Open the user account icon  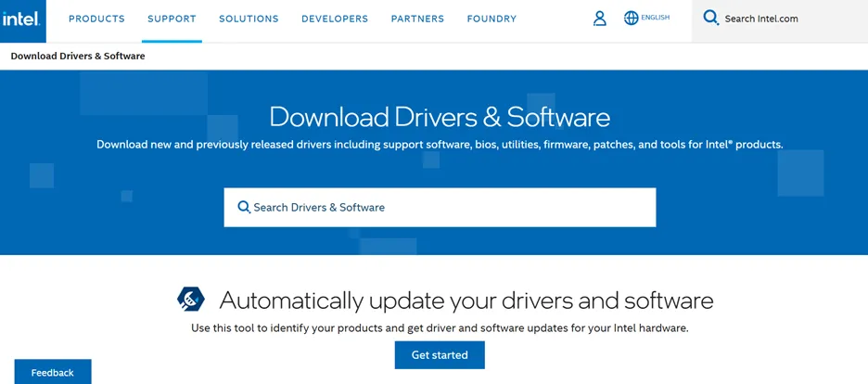click(x=599, y=19)
